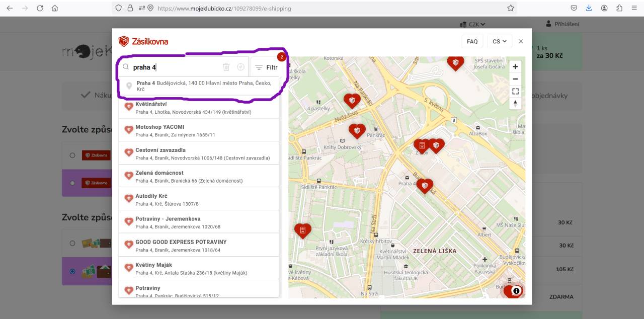The image size is (644, 319).
Task: Save page to Pocket
Action: [x=574, y=8]
